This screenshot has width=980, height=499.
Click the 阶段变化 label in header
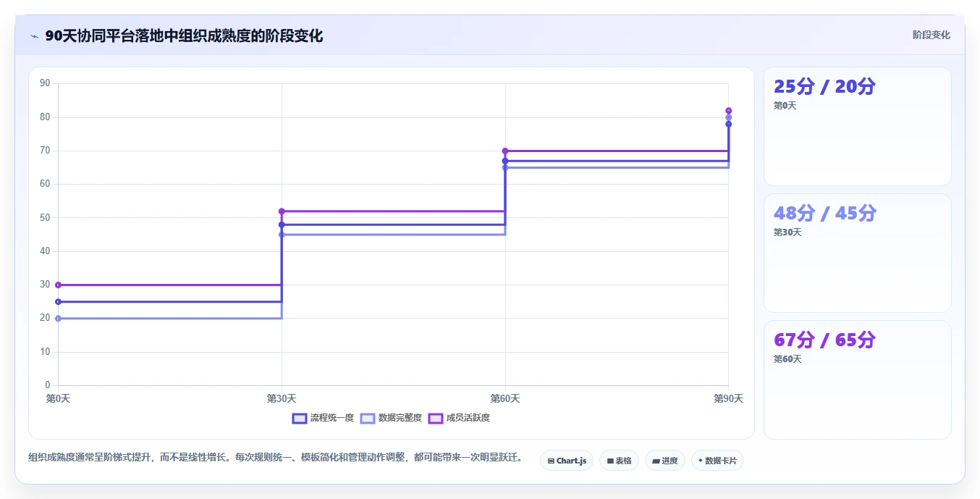(x=931, y=35)
